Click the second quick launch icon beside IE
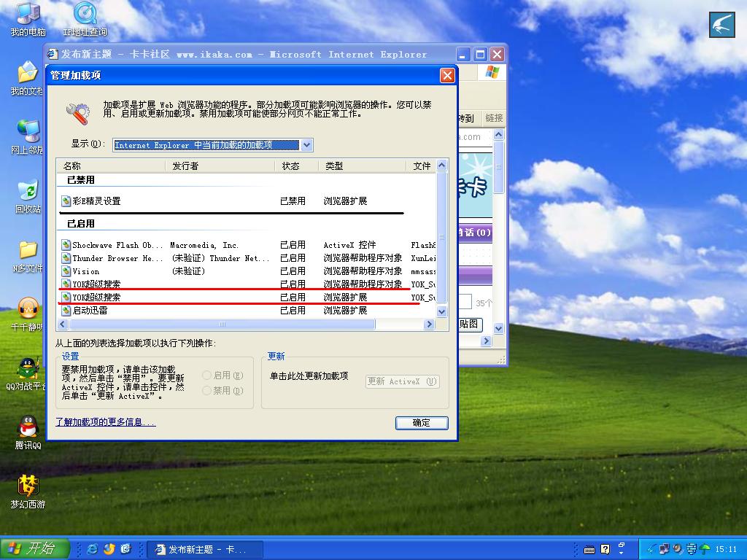Viewport: 747px width, 560px height. coord(109,549)
